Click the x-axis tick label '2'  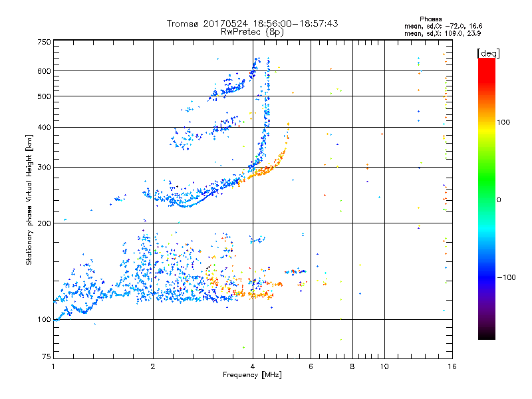(x=153, y=366)
